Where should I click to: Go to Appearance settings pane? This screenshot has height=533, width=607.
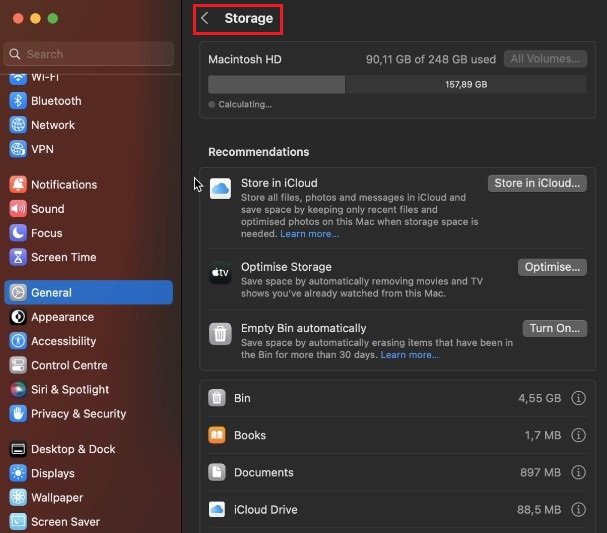click(62, 317)
